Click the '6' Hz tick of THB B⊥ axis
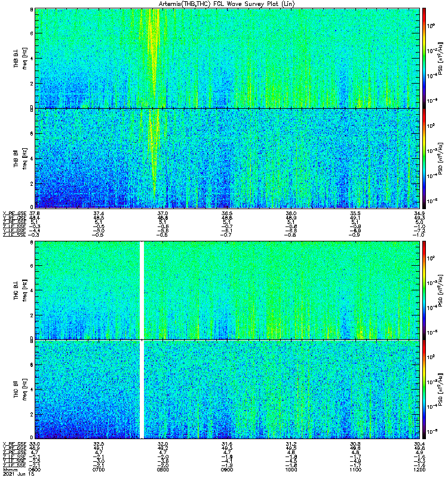The width and height of the screenshot is (448, 478). (32, 33)
